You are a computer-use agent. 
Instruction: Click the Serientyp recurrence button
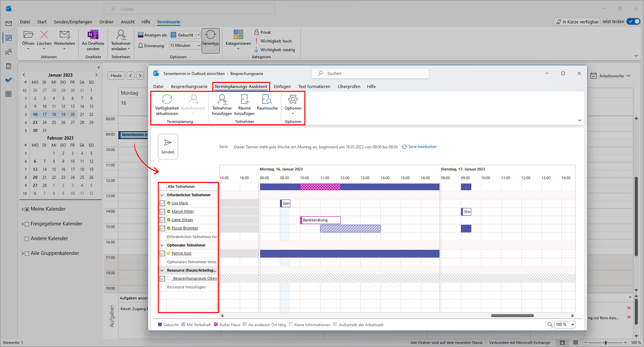point(211,41)
